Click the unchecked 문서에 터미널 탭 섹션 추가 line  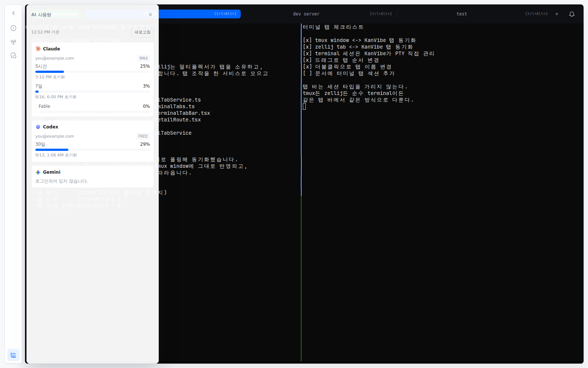348,74
